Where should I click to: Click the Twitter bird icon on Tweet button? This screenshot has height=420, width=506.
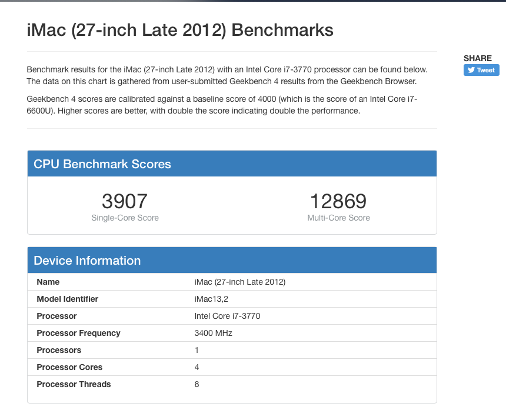pyautogui.click(x=471, y=70)
